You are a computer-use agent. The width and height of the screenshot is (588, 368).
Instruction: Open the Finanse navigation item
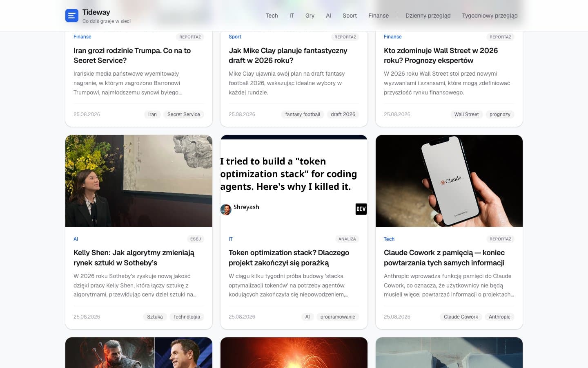tap(379, 16)
